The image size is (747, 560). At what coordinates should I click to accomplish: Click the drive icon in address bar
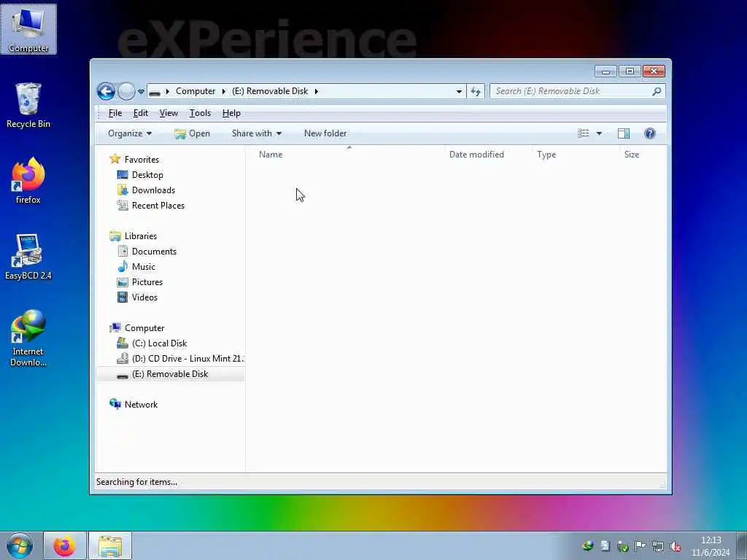point(155,91)
